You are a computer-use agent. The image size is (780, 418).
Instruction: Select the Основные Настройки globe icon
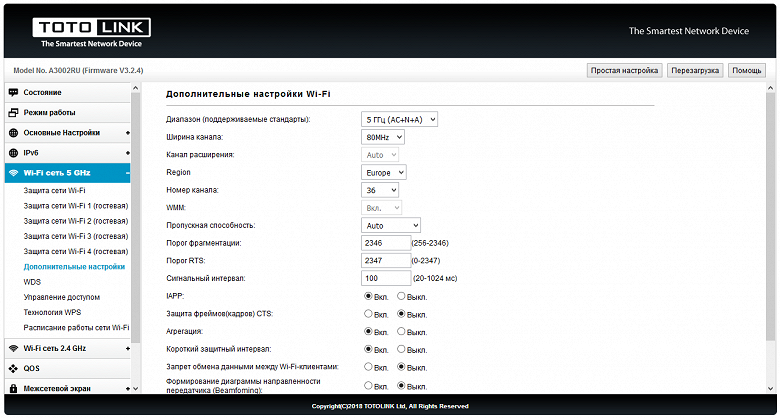coord(13,133)
